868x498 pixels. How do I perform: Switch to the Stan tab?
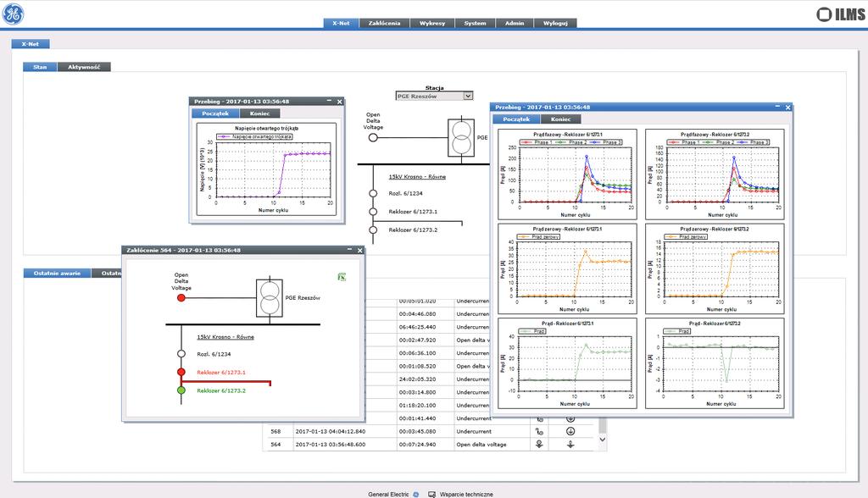click(40, 67)
